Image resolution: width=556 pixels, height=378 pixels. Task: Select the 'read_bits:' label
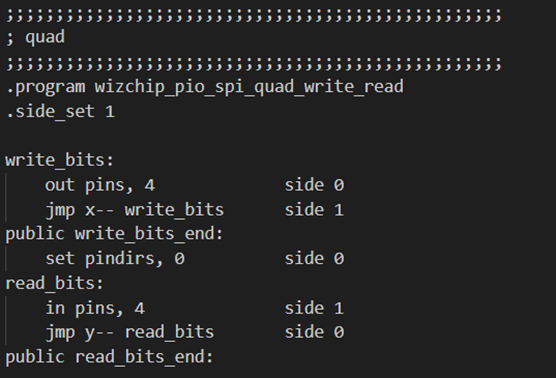(x=54, y=283)
